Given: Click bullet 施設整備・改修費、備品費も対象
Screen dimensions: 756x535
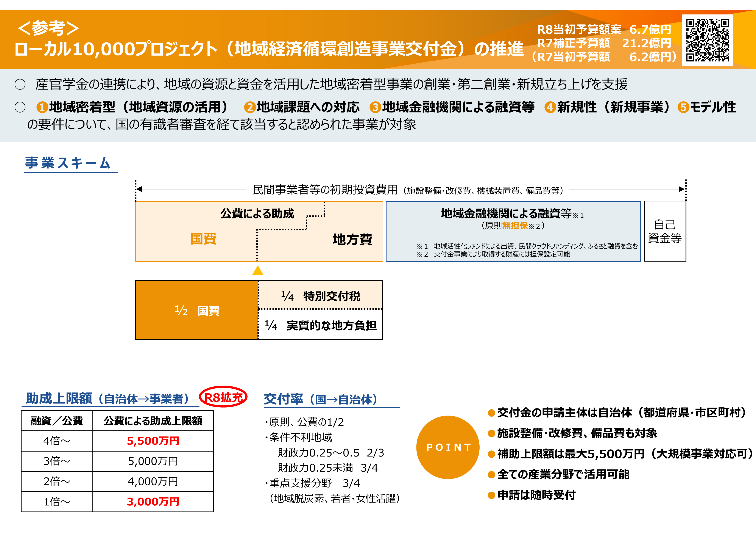Looking at the screenshot, I should pyautogui.click(x=573, y=433).
